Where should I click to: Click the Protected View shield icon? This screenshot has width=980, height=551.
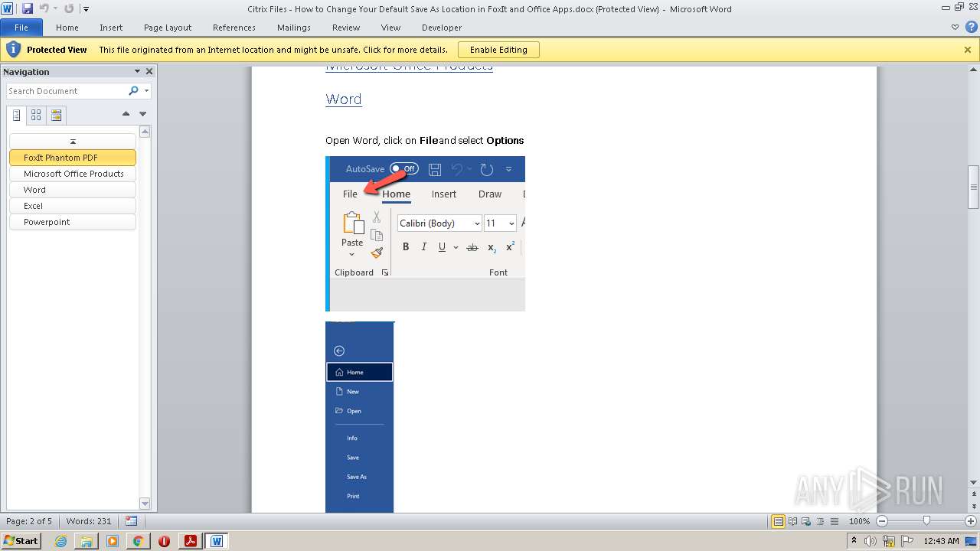[13, 49]
